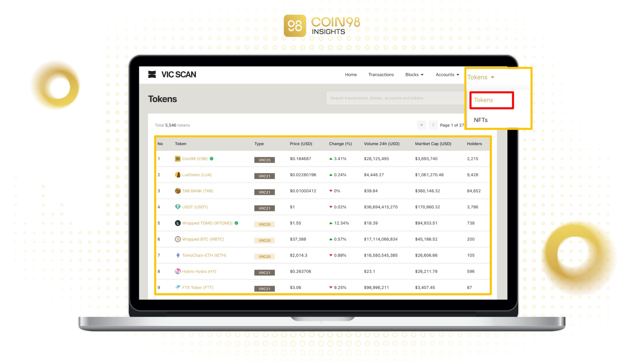
Task: Click the Tokens page heading
Action: 162,99
